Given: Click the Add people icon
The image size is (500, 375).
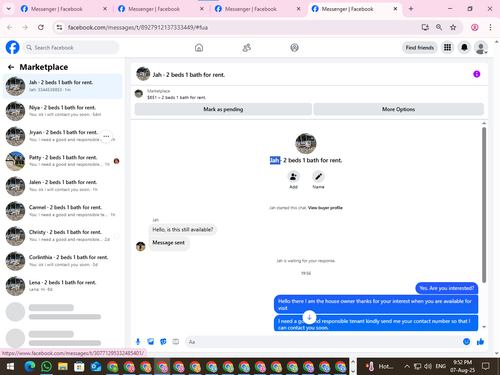Looking at the screenshot, I should pyautogui.click(x=293, y=176).
